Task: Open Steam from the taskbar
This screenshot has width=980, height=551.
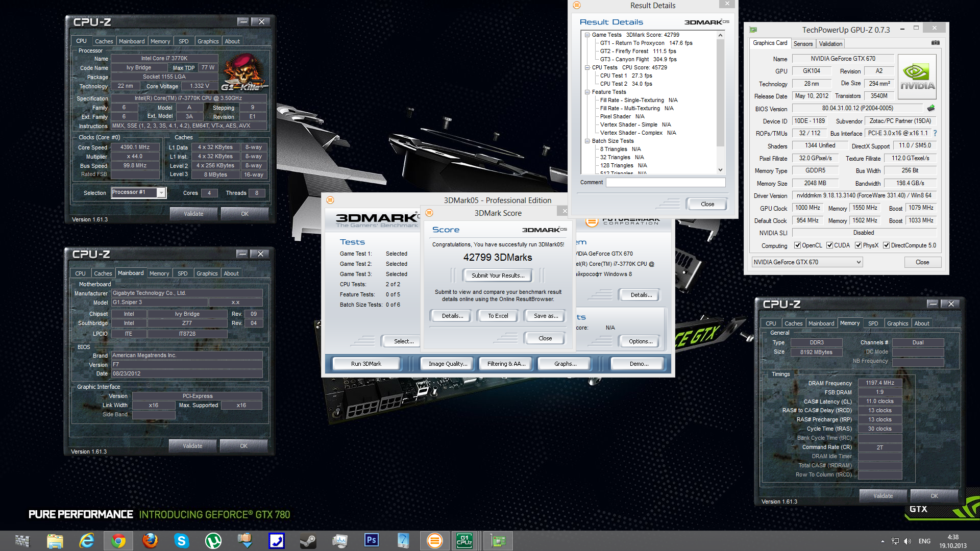Action: click(308, 541)
